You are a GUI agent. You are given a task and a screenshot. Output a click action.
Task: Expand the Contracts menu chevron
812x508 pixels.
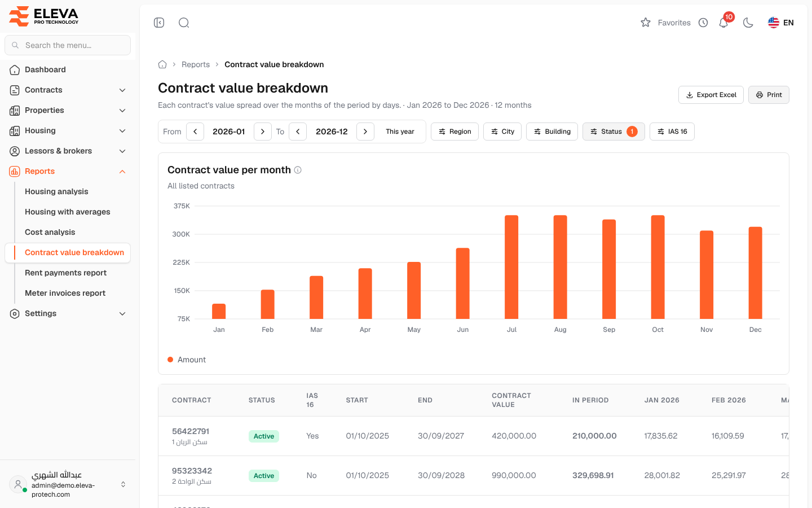tap(122, 90)
